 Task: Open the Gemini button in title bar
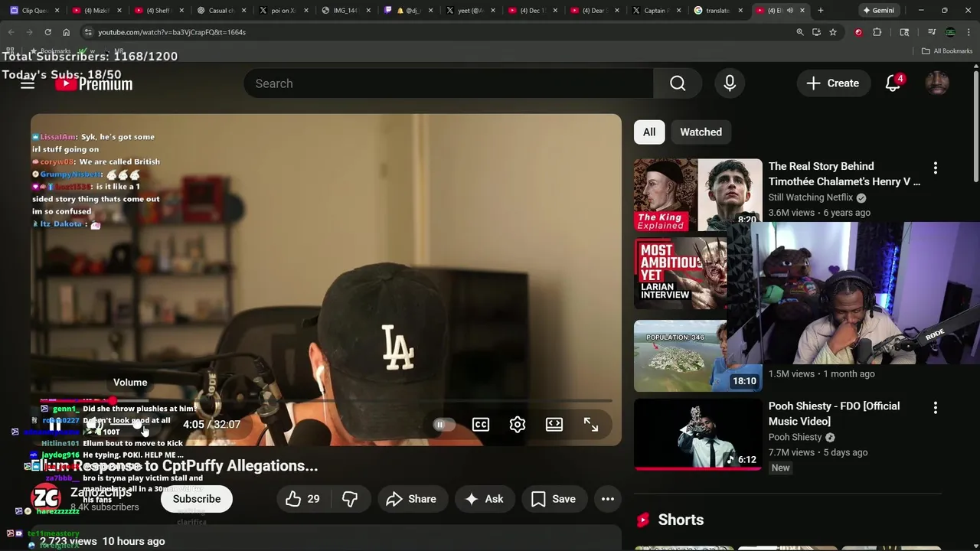click(879, 11)
